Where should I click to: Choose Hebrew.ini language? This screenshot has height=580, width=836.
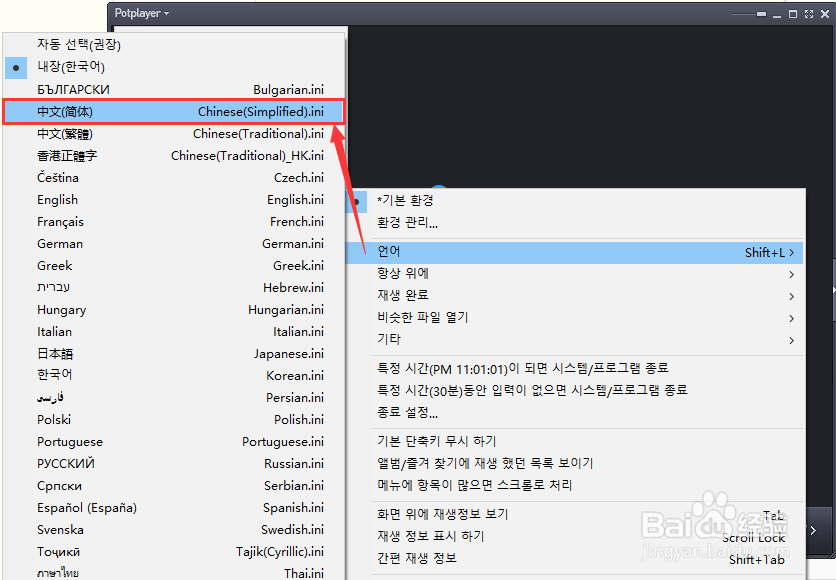174,287
